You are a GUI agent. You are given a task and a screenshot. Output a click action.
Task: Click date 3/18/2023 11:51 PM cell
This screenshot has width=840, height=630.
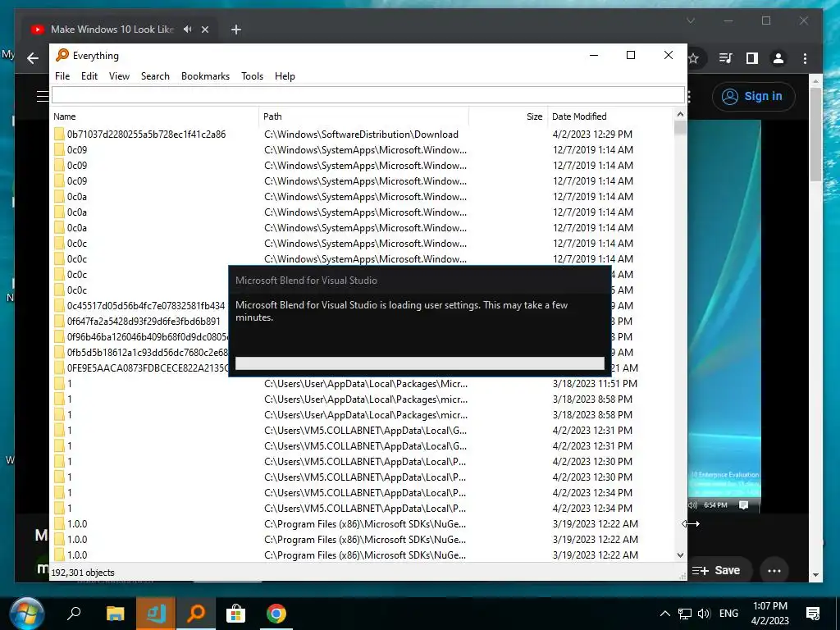pyautogui.click(x=595, y=384)
